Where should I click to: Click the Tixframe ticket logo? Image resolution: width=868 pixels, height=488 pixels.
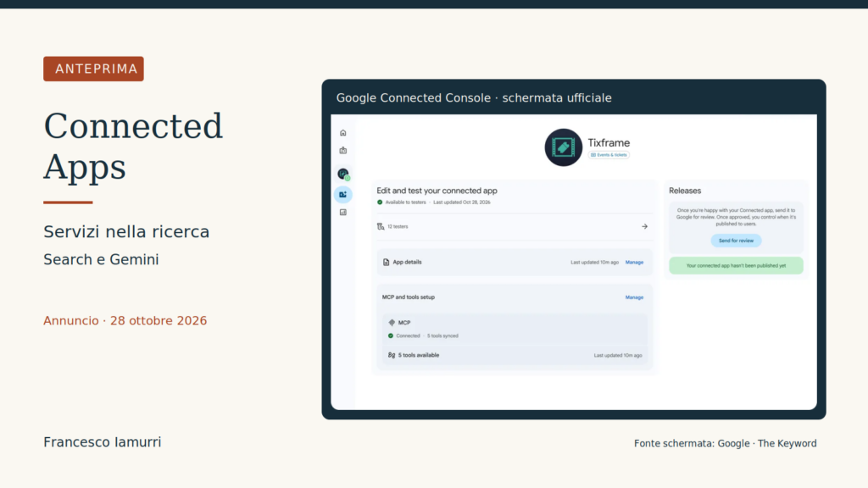click(563, 147)
